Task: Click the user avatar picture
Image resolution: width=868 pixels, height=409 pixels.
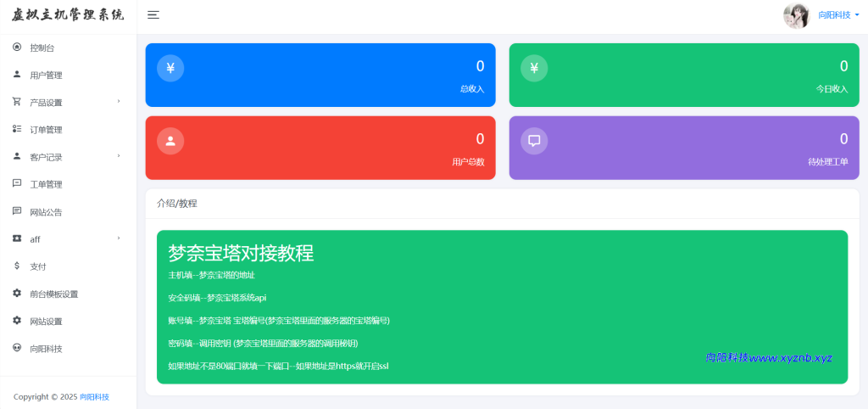Action: click(797, 15)
